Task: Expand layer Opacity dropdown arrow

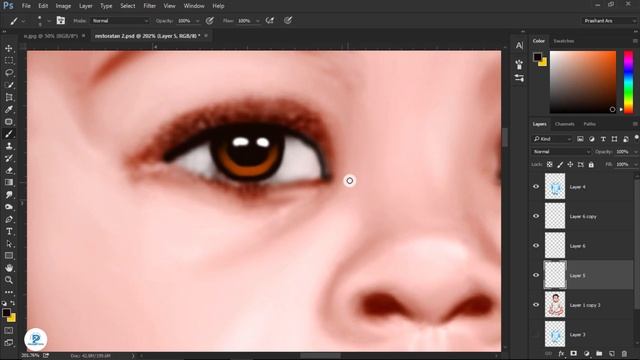Action: (636, 152)
